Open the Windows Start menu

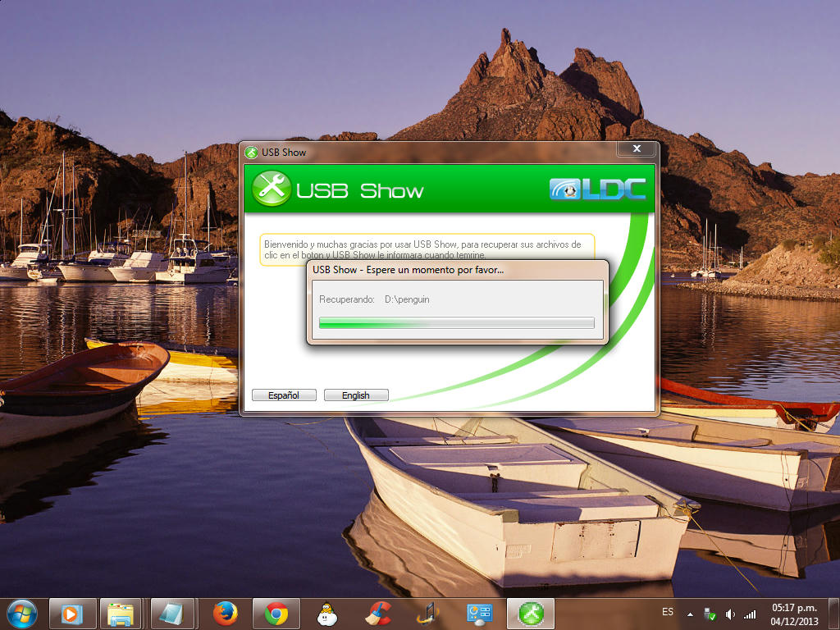(21, 613)
